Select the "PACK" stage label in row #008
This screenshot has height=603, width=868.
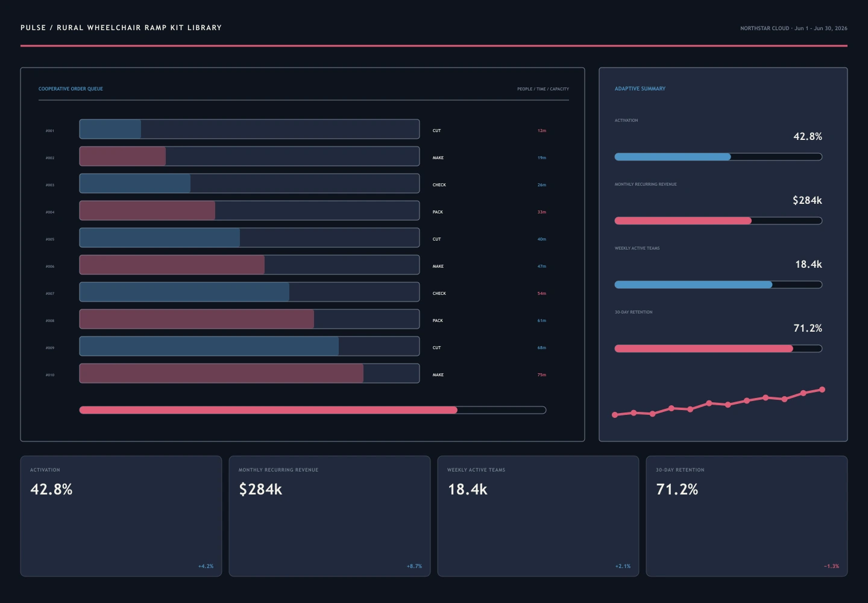(x=438, y=321)
